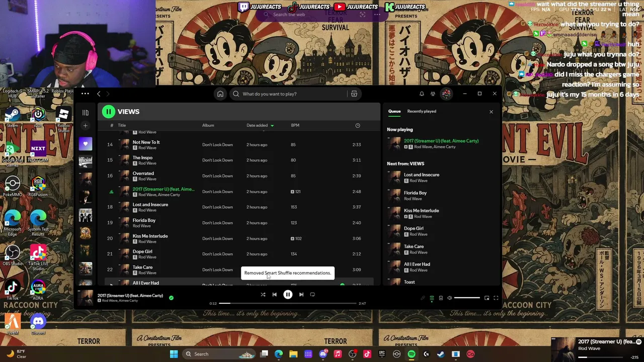
Task: Sort by the Title column header
Action: (122, 125)
